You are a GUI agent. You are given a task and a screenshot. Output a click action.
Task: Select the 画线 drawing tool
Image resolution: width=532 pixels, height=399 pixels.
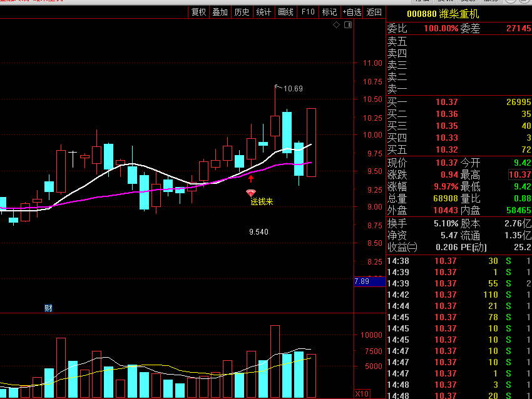pos(285,13)
